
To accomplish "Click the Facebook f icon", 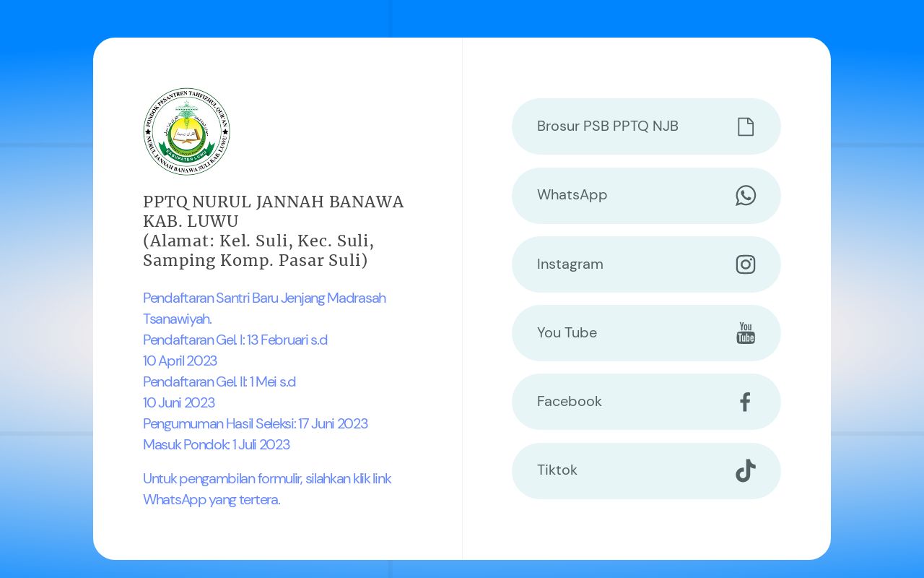I will pos(745,402).
